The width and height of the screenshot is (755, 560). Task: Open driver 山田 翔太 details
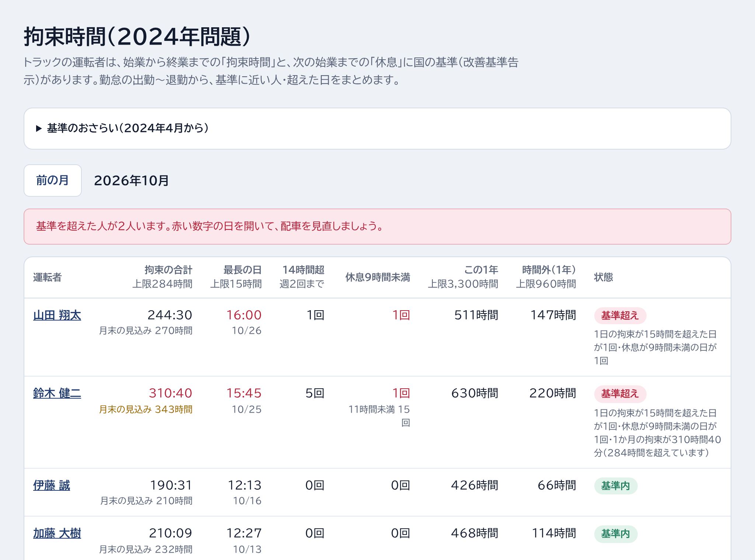pos(57,315)
